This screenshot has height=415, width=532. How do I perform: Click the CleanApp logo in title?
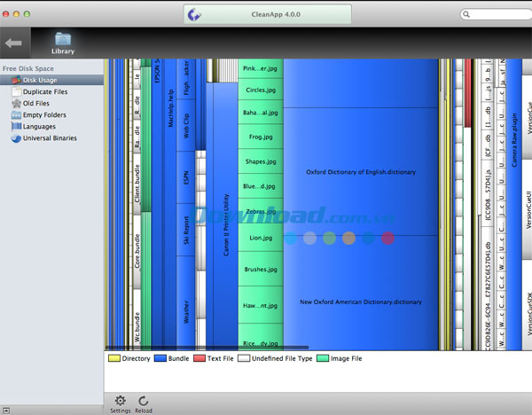pyautogui.click(x=194, y=14)
